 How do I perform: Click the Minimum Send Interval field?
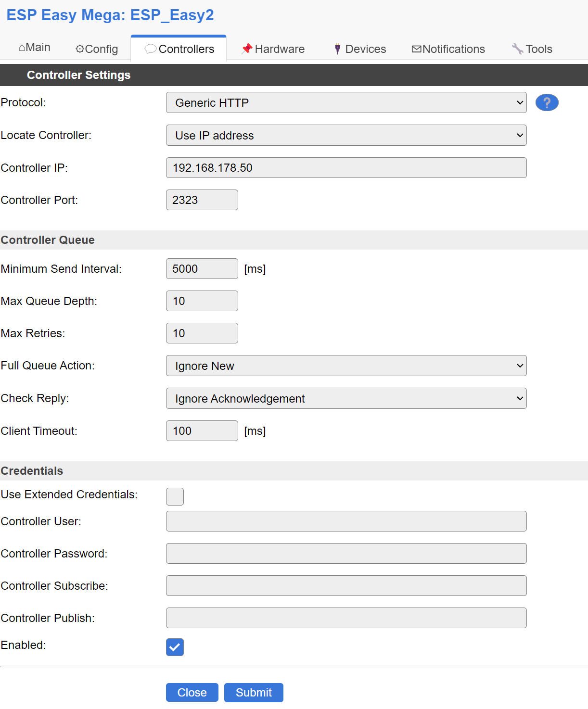[202, 268]
